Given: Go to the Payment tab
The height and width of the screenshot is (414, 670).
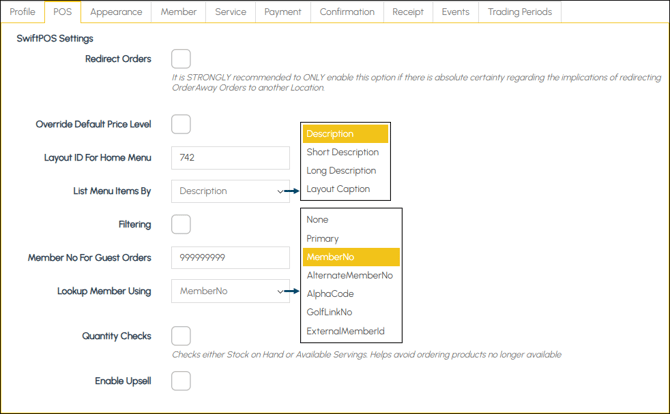Looking at the screenshot, I should tap(283, 12).
